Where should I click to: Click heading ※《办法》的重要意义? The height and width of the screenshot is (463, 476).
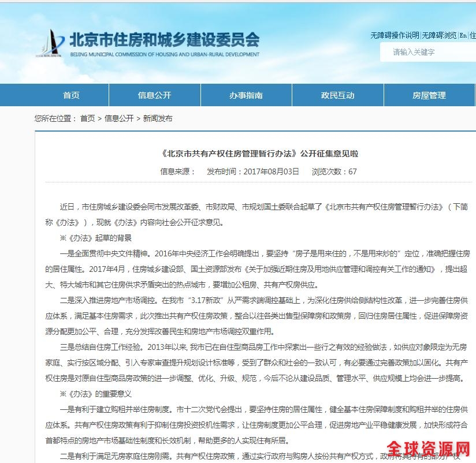click(x=96, y=394)
